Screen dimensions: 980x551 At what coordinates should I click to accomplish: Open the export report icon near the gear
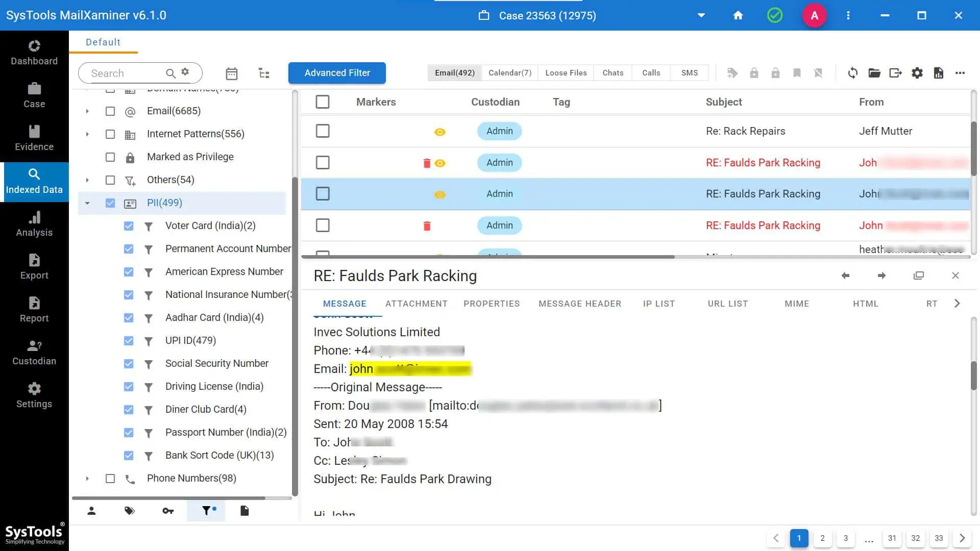pos(939,73)
